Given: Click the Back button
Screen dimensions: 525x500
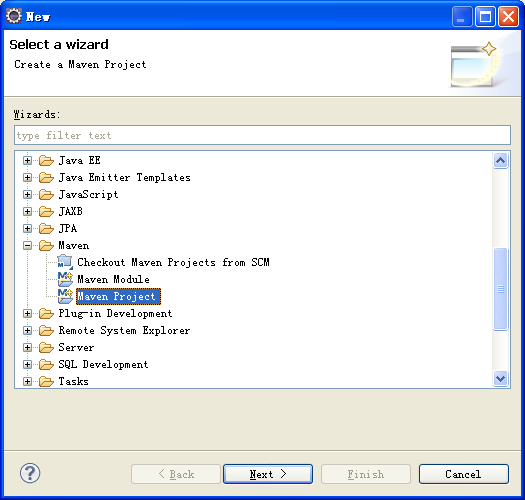Looking at the screenshot, I should [x=176, y=474].
